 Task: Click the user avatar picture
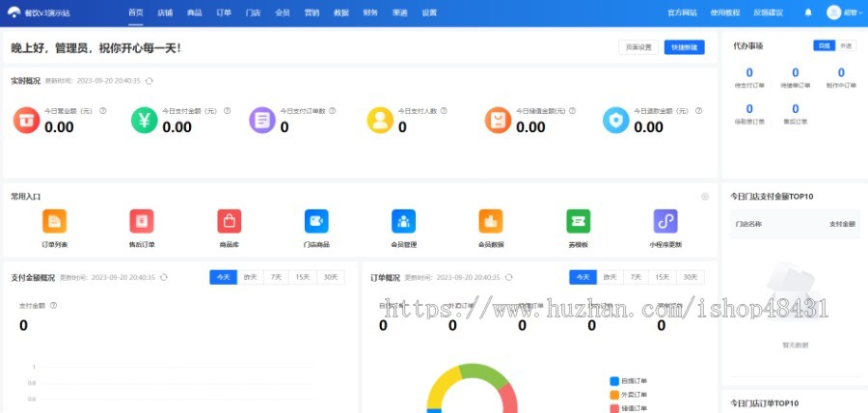[x=833, y=13]
